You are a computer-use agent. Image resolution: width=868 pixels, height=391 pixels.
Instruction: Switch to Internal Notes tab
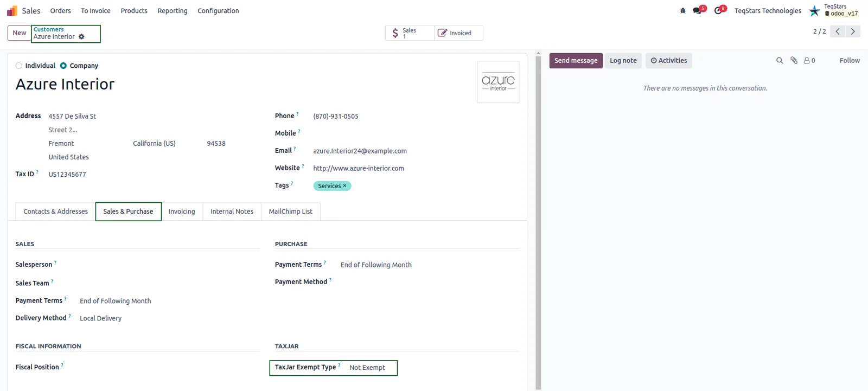point(232,211)
